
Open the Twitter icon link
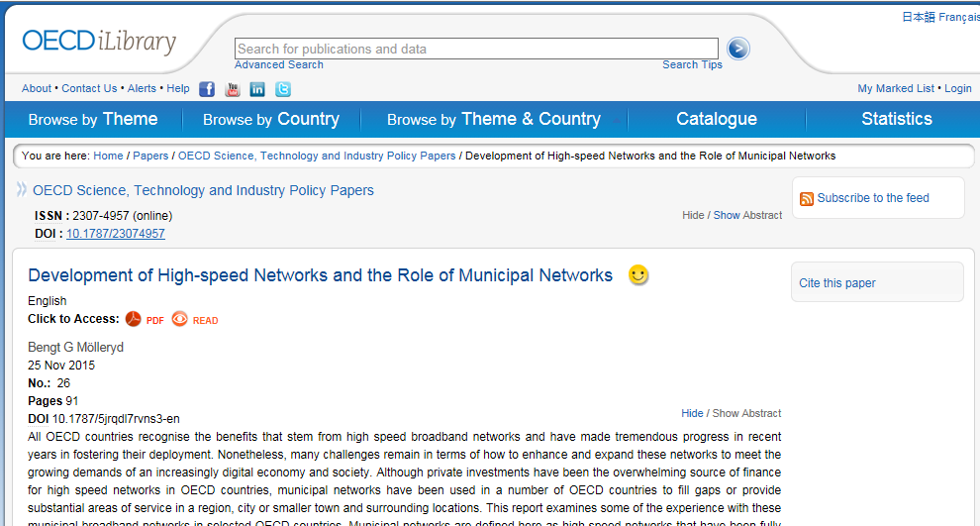pyautogui.click(x=283, y=89)
